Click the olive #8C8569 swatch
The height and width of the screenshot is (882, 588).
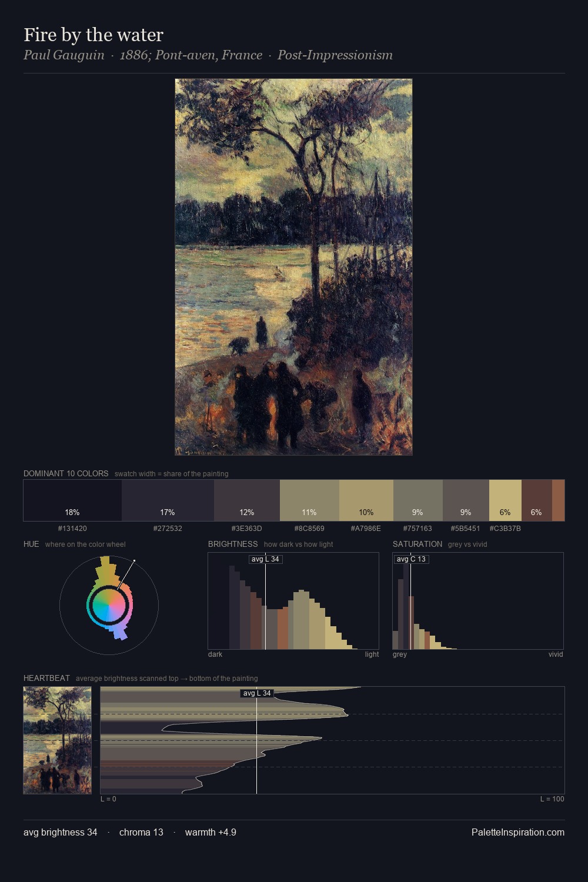pos(309,500)
